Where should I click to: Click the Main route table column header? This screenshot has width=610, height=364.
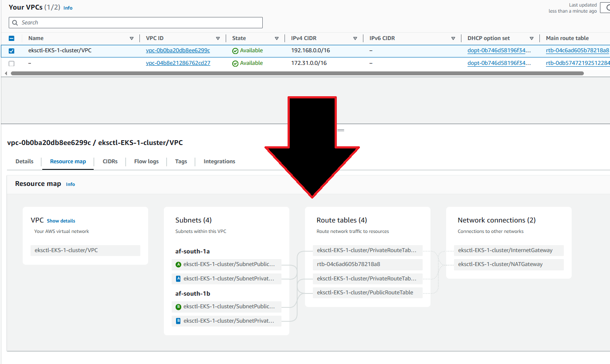(x=567, y=38)
